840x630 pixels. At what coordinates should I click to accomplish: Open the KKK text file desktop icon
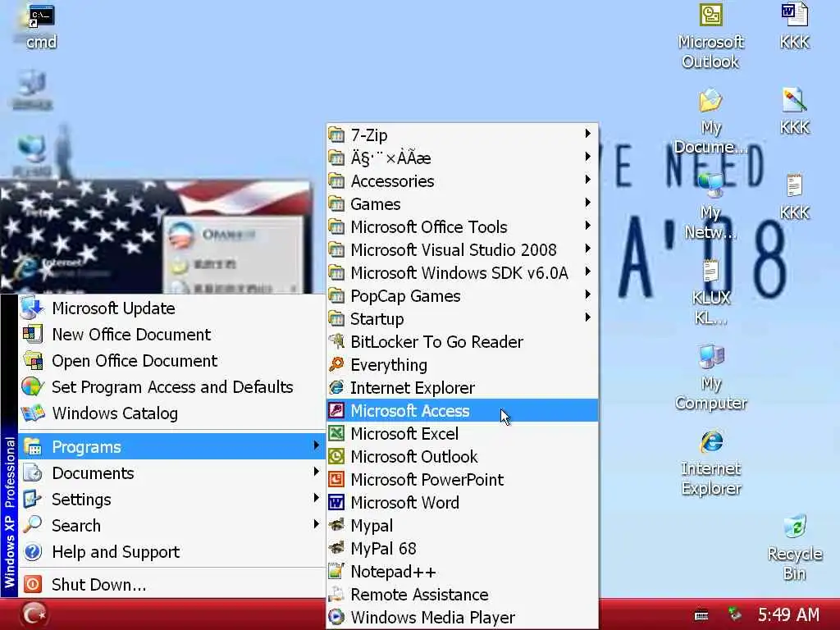pyautogui.click(x=794, y=186)
